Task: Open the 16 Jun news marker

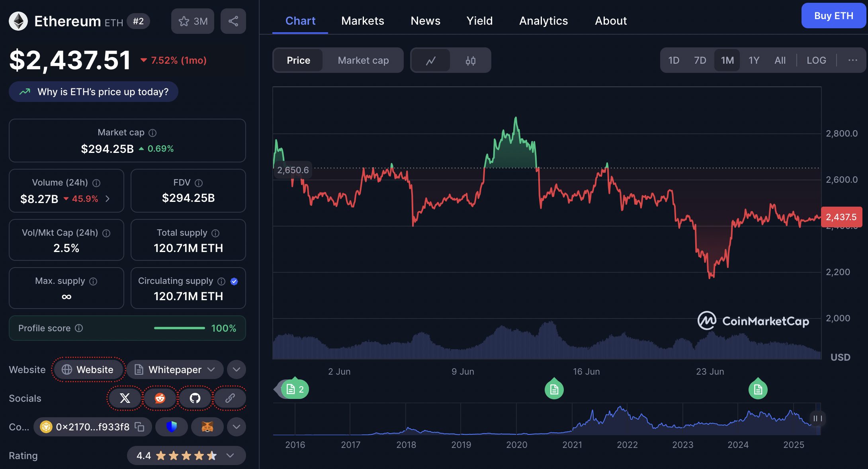Action: [x=554, y=389]
